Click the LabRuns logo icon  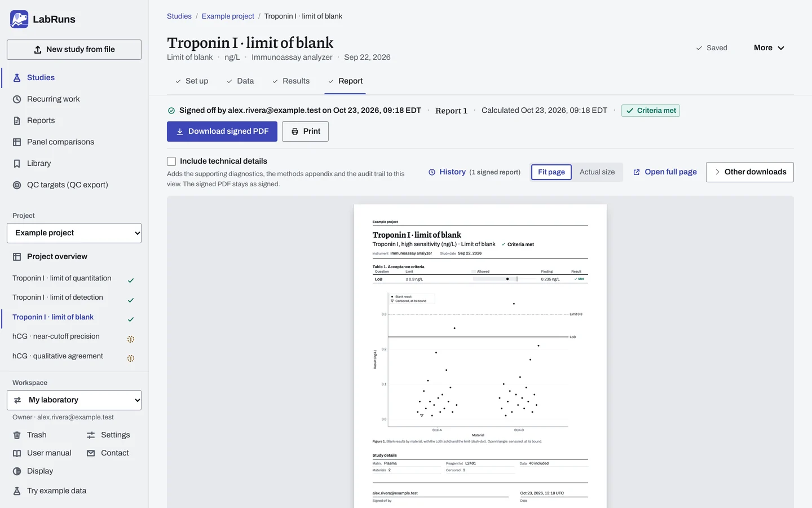point(19,19)
